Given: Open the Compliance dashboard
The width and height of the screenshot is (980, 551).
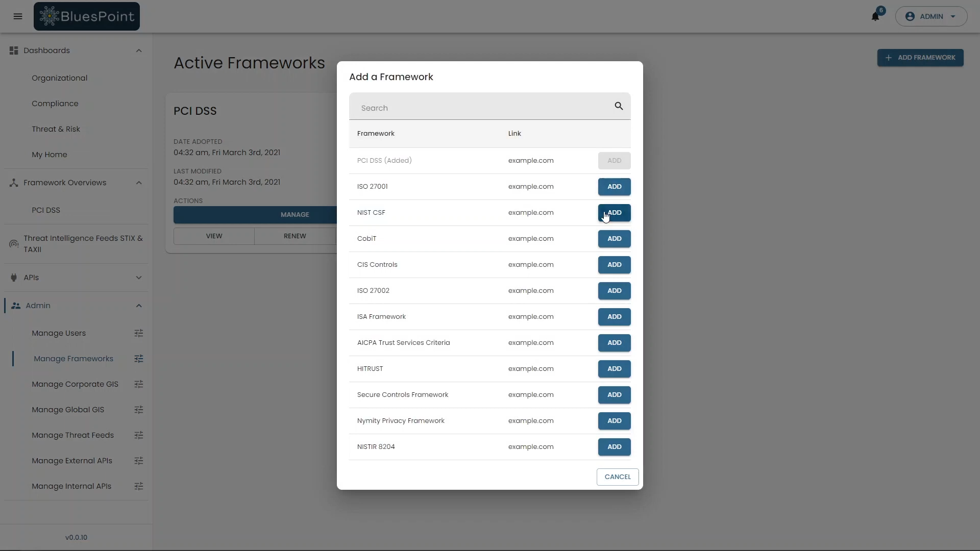Looking at the screenshot, I should 55,104.
